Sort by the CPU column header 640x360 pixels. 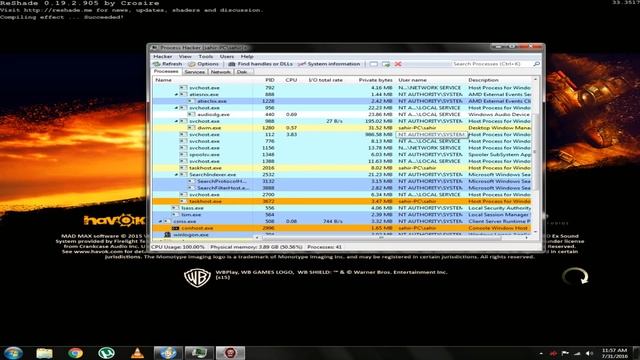[291, 80]
